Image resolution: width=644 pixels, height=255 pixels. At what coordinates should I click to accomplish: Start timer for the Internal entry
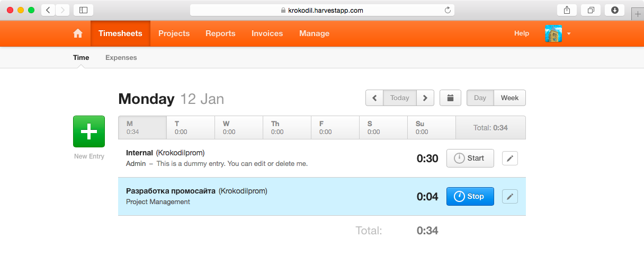[x=470, y=158]
